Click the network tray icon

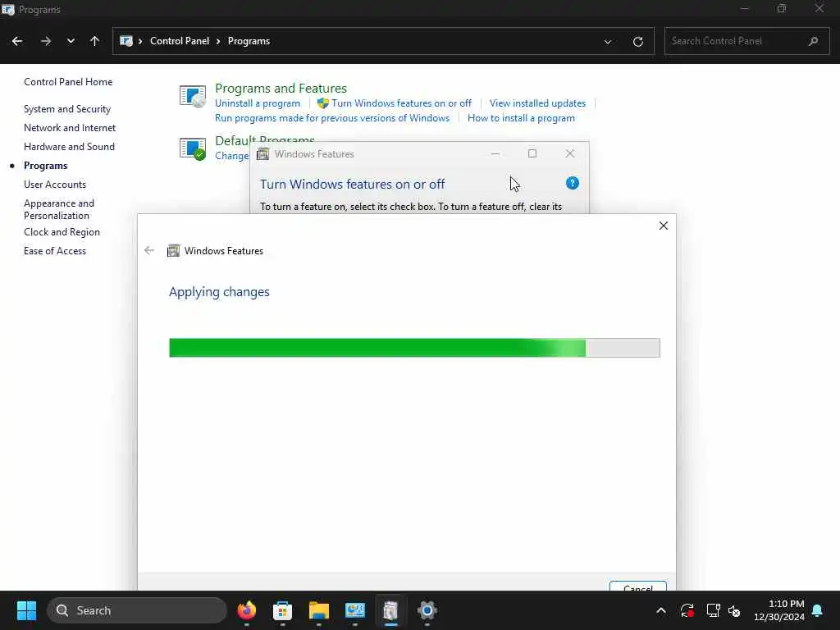(713, 610)
